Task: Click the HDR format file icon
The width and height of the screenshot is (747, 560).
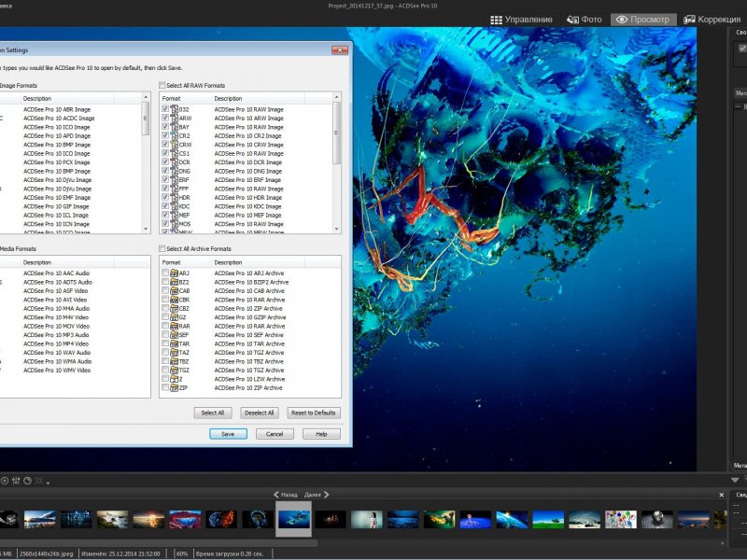Action: (x=175, y=197)
